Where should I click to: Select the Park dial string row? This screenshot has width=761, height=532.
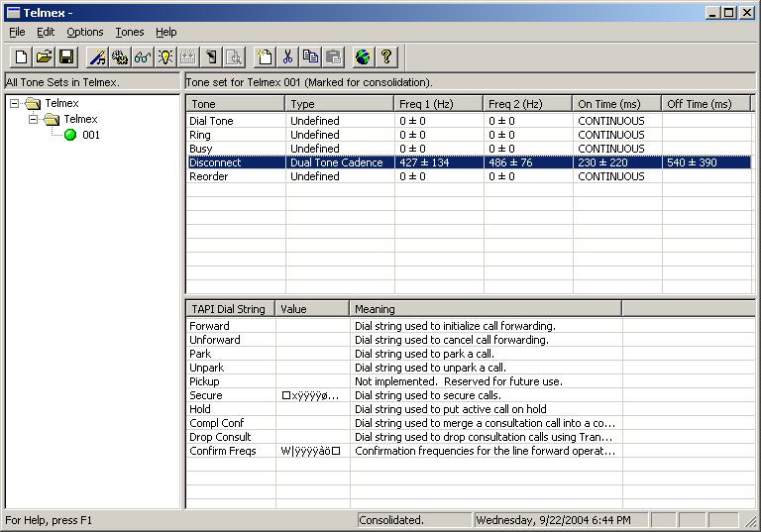coord(404,354)
